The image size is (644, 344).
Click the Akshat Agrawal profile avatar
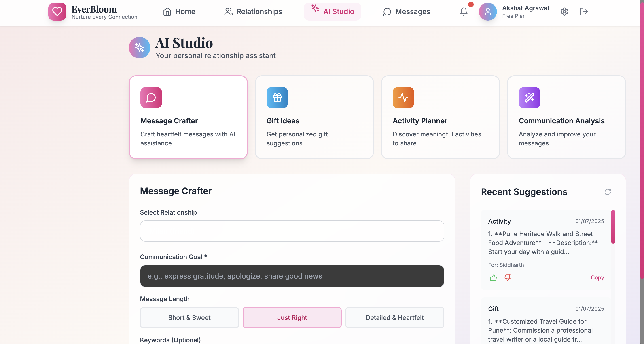pyautogui.click(x=487, y=11)
